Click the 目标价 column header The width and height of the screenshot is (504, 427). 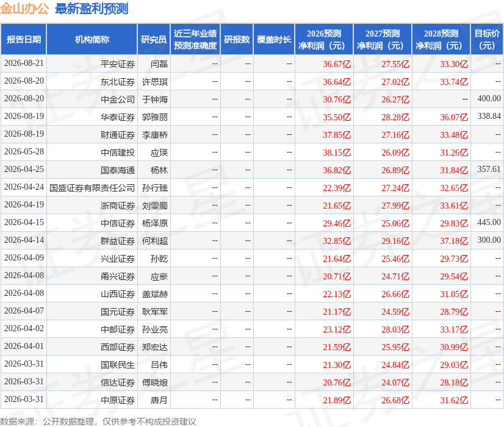coord(487,39)
